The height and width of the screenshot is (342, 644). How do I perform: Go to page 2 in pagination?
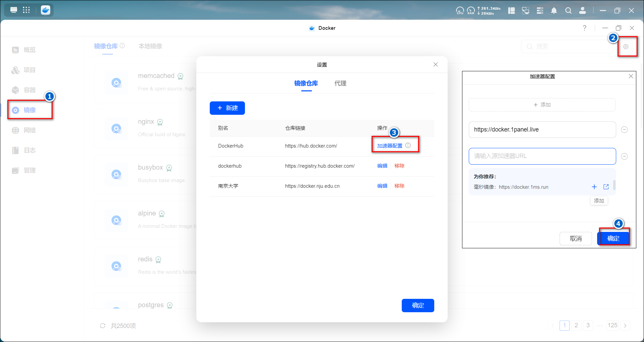tap(576, 325)
